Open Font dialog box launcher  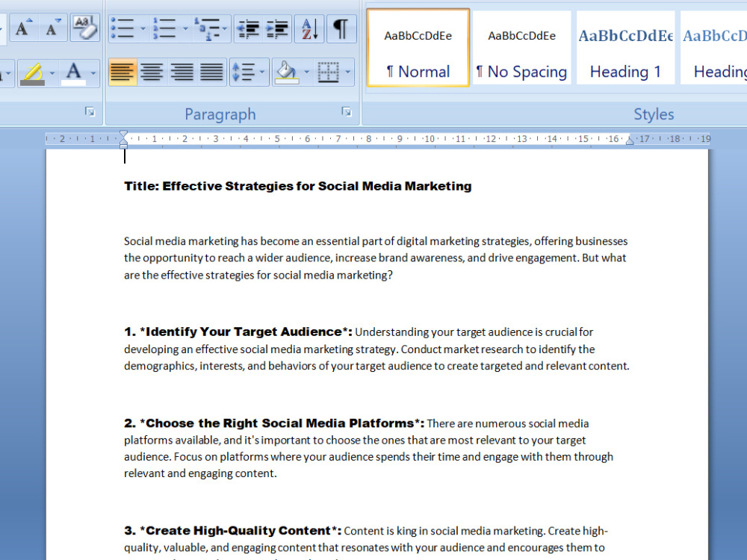[x=90, y=111]
